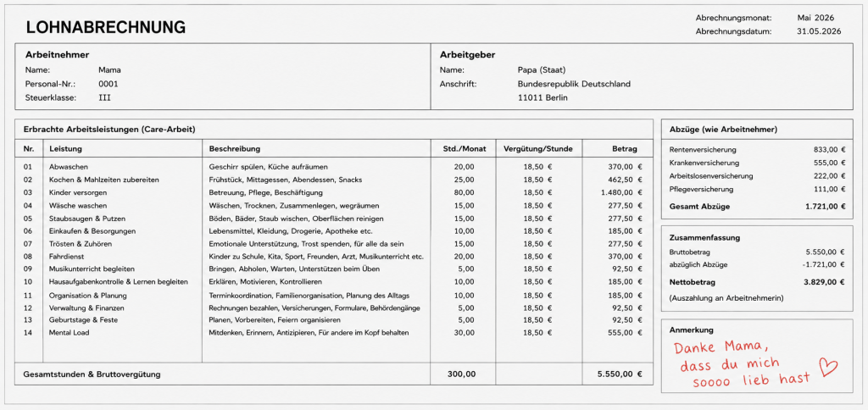Click the Vergütung/Stunde column header
868x410 pixels.
pos(538,149)
